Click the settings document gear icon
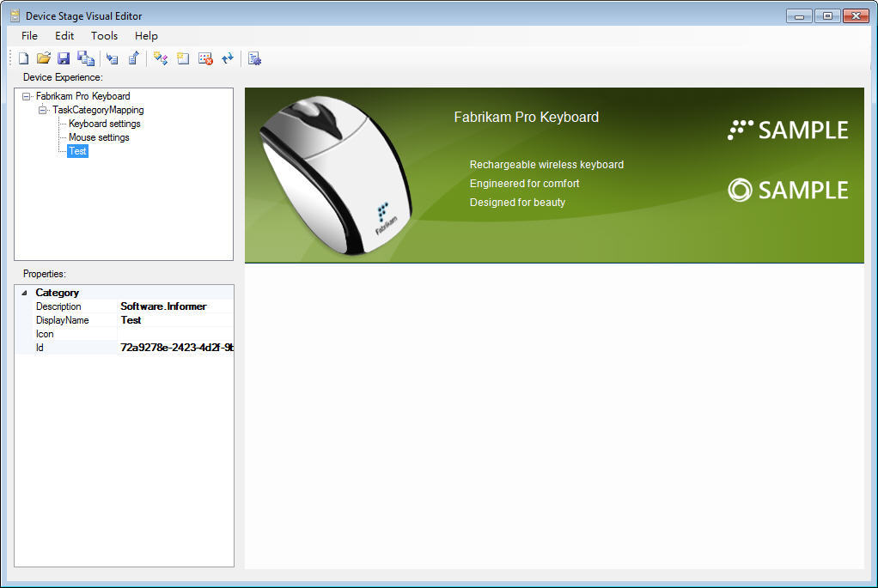Screen dimensions: 878x588 click(255, 58)
